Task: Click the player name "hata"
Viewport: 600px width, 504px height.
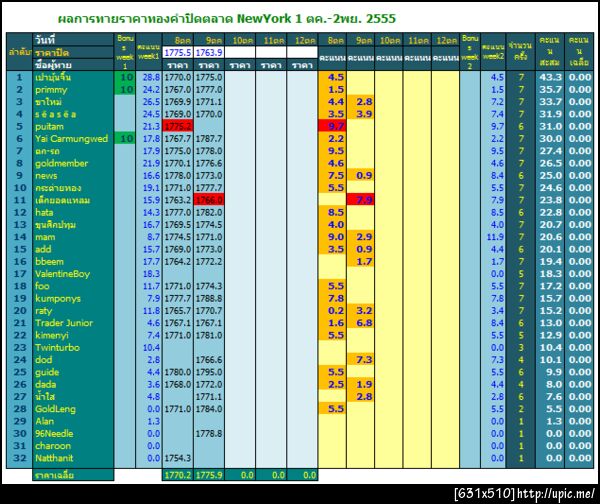Action: point(44,212)
